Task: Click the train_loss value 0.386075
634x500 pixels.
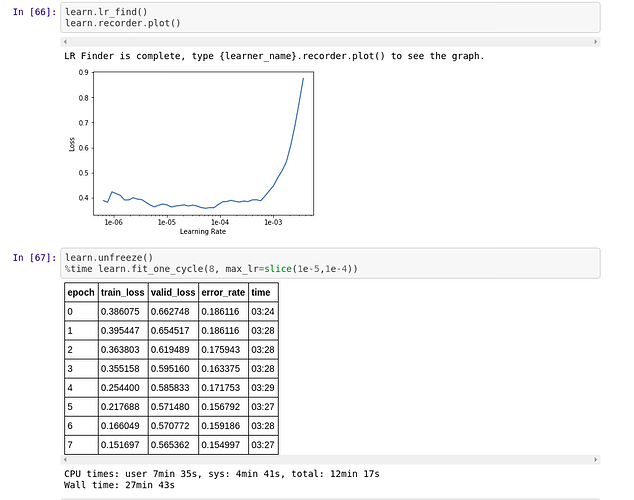Action: (122, 311)
